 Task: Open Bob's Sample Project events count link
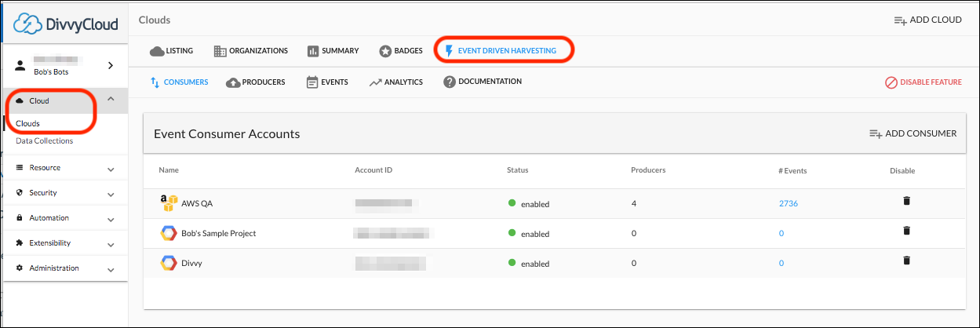(781, 233)
